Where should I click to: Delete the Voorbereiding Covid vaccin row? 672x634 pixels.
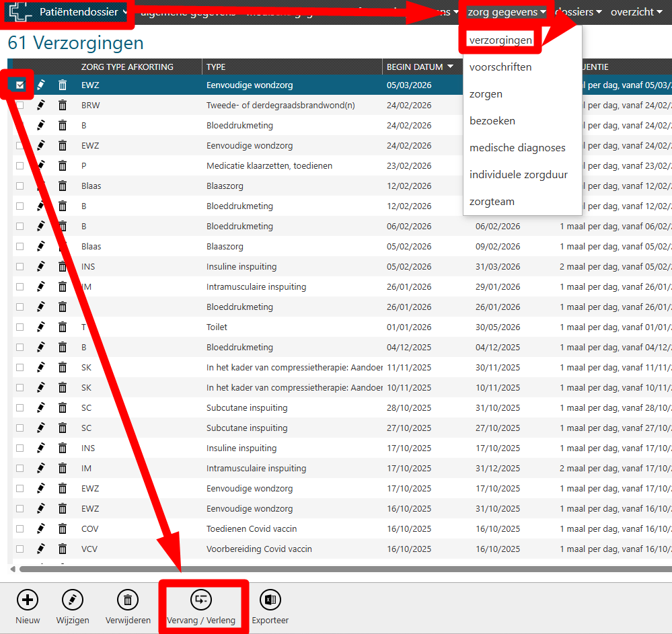coord(63,549)
